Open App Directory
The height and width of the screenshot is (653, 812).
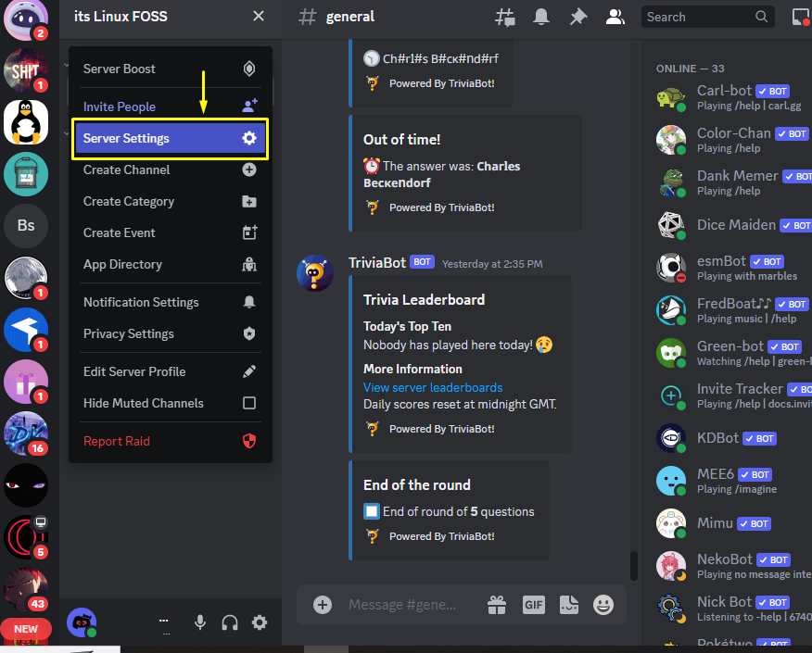(171, 264)
